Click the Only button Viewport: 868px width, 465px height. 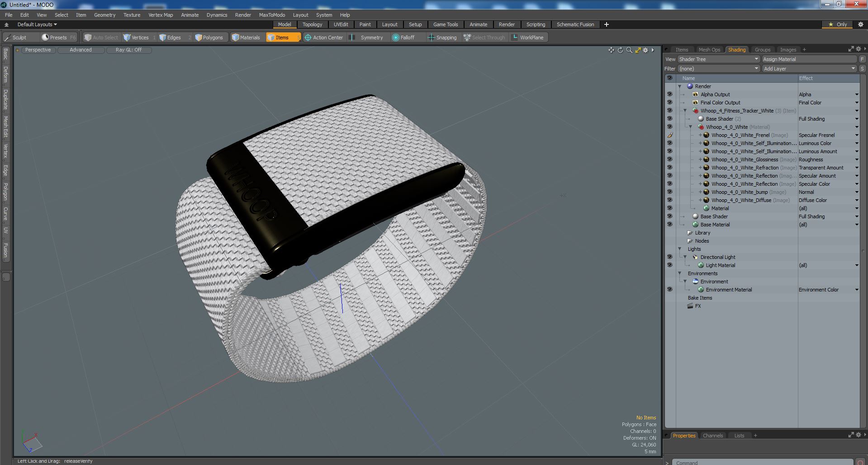(x=838, y=24)
